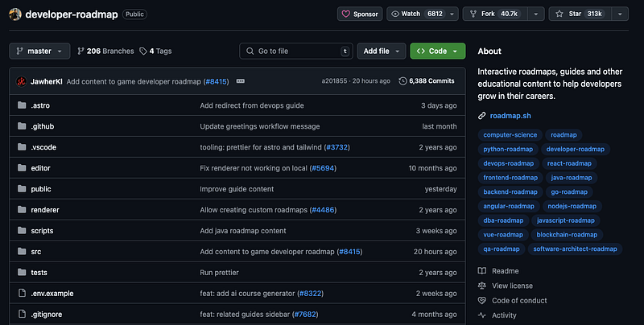Open issue link #7682
644x325 pixels.
305,315
